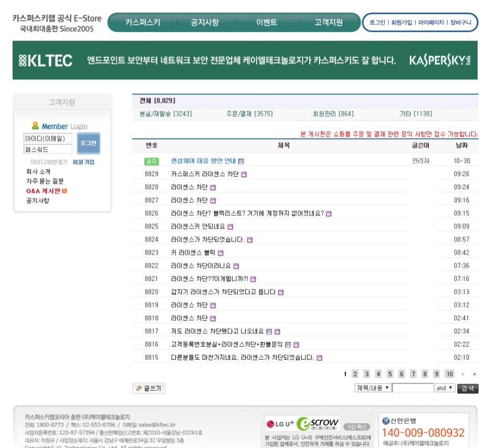Select the 주문/결제 [3575] category
497x448 pixels.
249,113
